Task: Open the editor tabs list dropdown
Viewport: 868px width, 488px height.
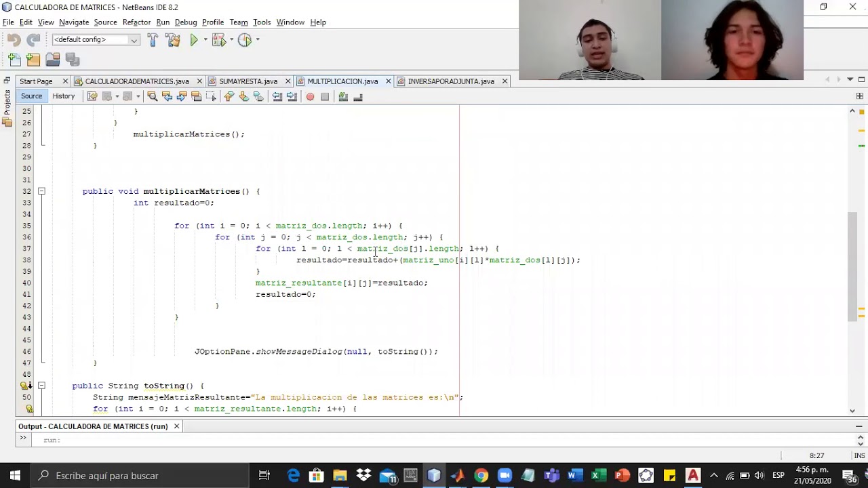Action: [x=850, y=80]
